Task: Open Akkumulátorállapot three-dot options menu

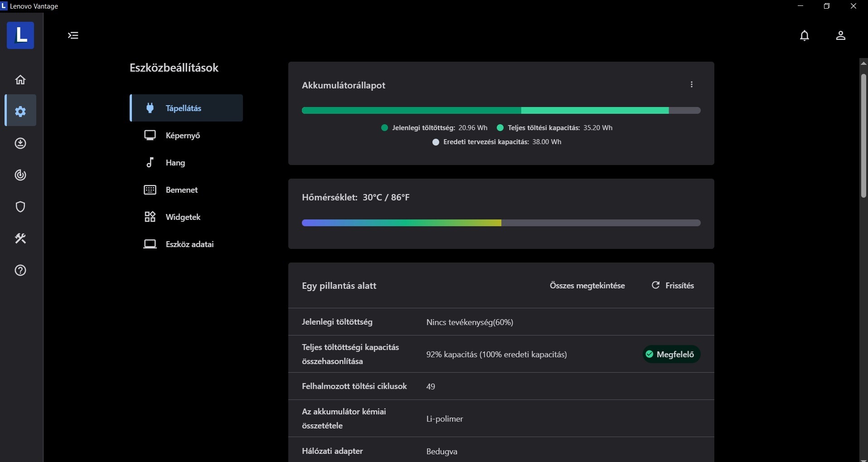Action: [692, 85]
